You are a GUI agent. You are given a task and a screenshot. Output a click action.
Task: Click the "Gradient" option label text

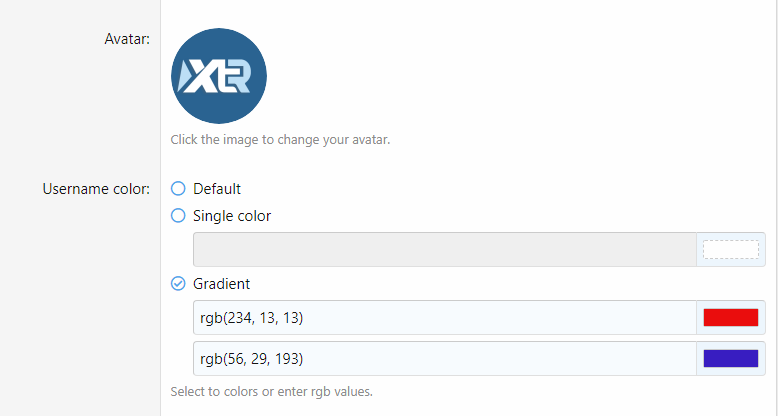[221, 284]
